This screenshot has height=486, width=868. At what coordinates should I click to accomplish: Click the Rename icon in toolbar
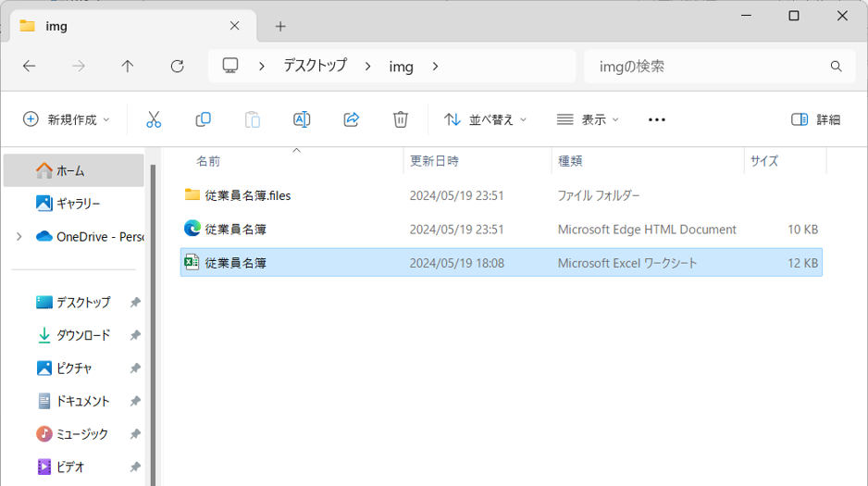click(x=302, y=119)
